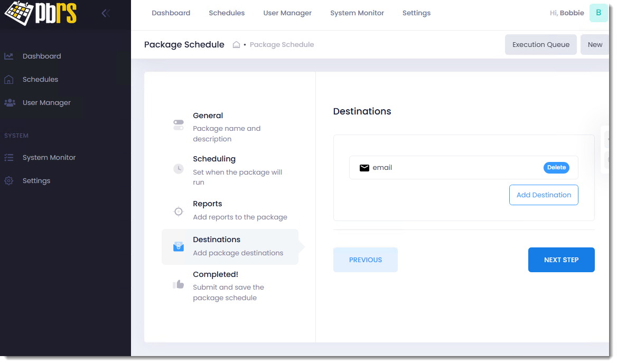Click the User Manager people icon
The image size is (617, 364).
10,103
